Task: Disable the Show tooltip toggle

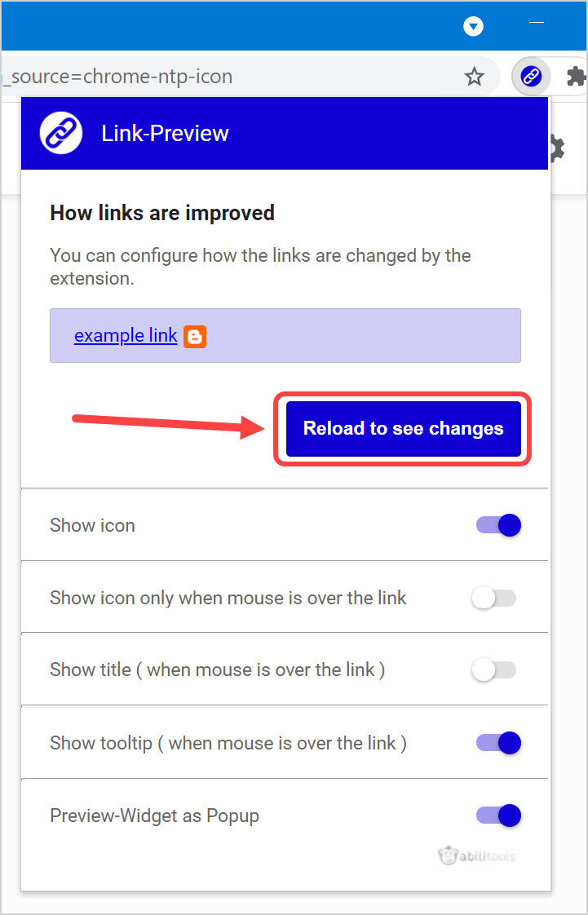Action: 498,743
